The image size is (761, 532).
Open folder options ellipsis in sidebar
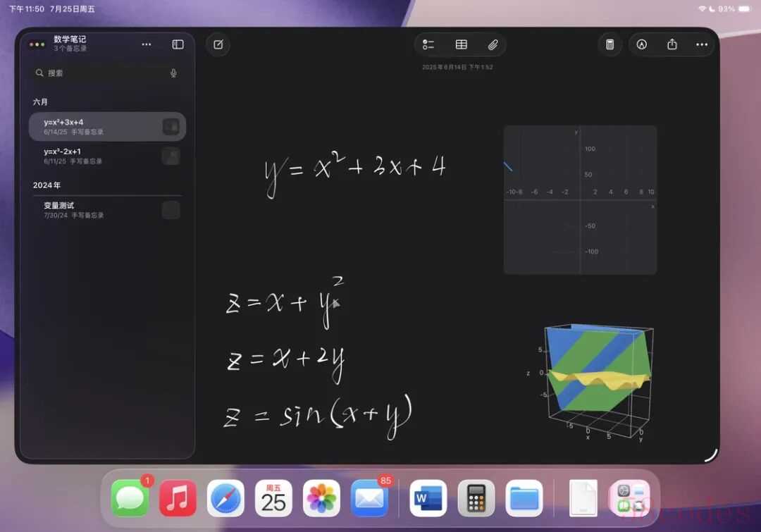[146, 44]
